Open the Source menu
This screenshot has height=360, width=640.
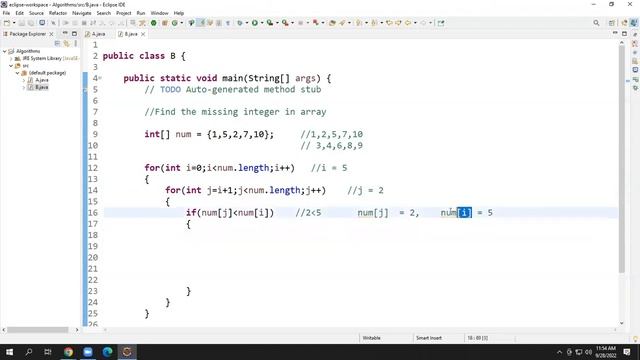click(36, 13)
